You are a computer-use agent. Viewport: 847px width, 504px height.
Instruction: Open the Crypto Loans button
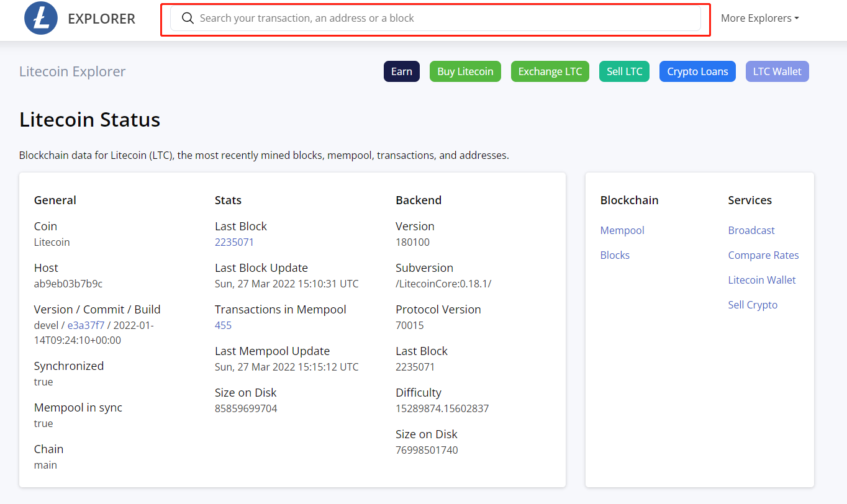(x=697, y=71)
